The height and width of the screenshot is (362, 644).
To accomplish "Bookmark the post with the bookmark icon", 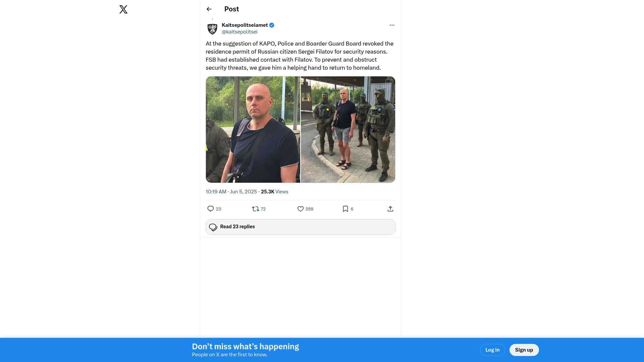I will [345, 209].
